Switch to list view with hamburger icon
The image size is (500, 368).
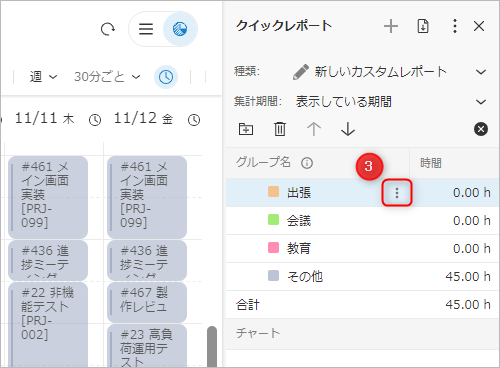pos(146,29)
